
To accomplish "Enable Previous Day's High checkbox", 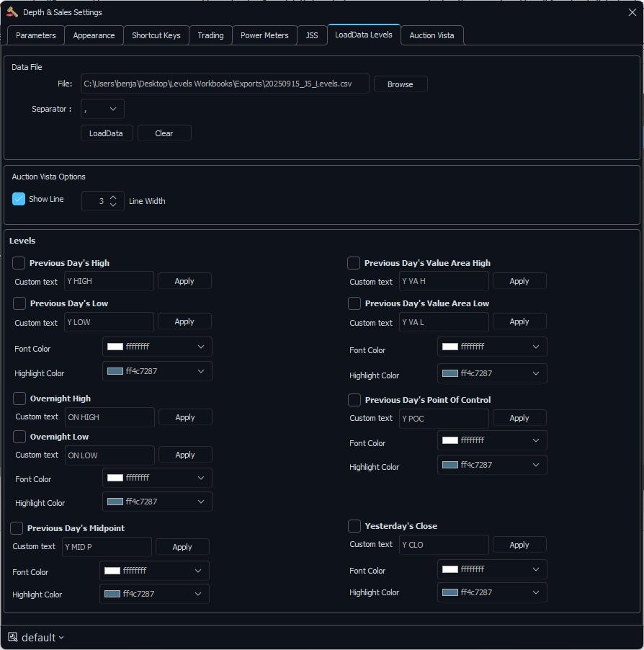I will coord(19,263).
